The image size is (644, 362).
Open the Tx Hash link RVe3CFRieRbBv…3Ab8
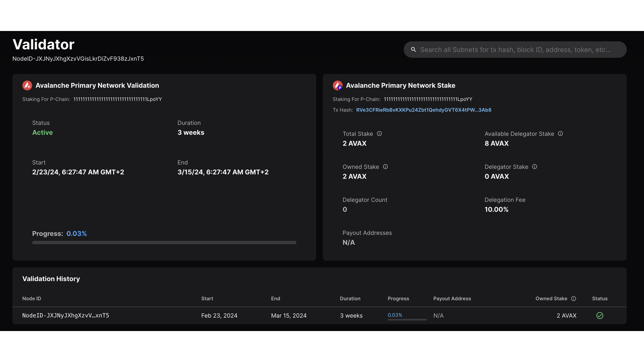(x=423, y=110)
